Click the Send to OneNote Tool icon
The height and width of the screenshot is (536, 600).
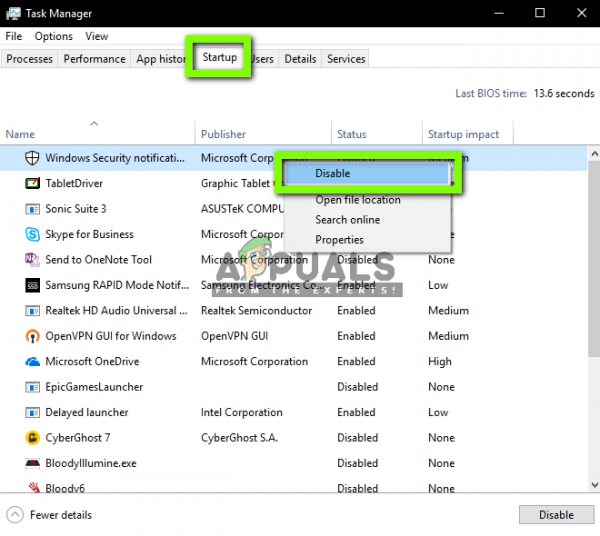click(32, 259)
